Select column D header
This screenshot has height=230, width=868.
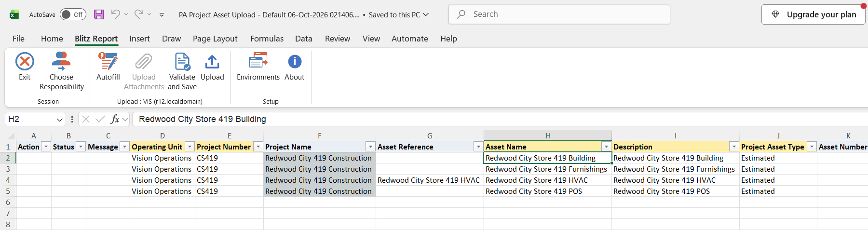[x=163, y=135]
